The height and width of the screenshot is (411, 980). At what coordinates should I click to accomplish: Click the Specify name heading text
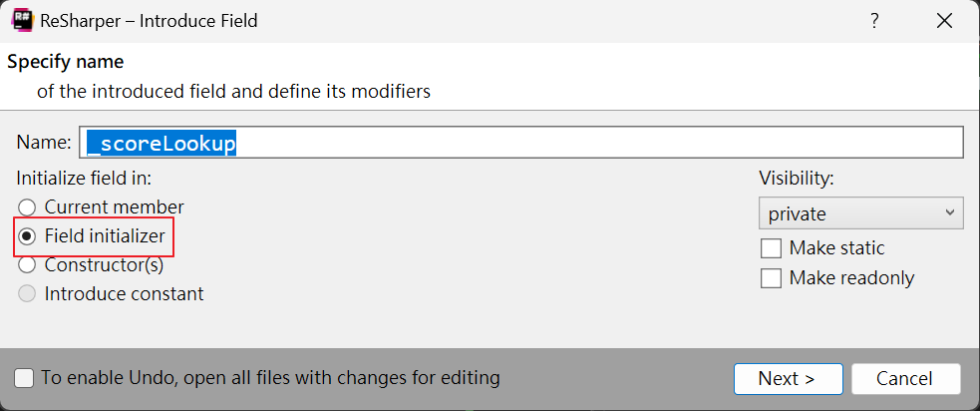pyautogui.click(x=66, y=62)
